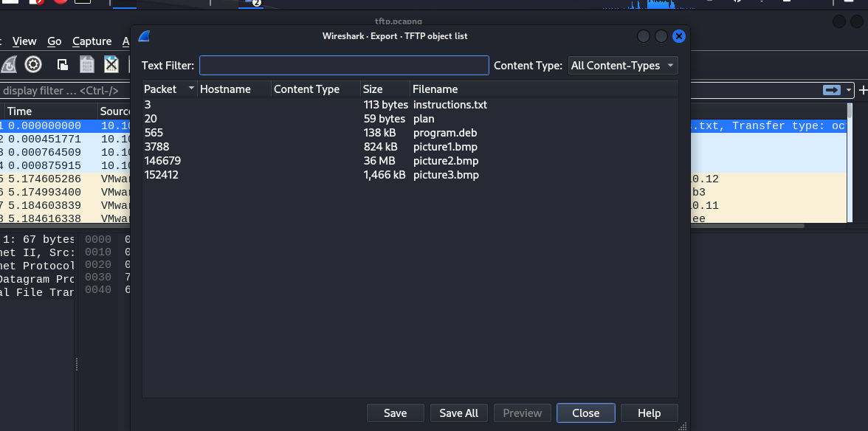Sort by the Filename column header
The width and height of the screenshot is (868, 431).
coord(544,89)
